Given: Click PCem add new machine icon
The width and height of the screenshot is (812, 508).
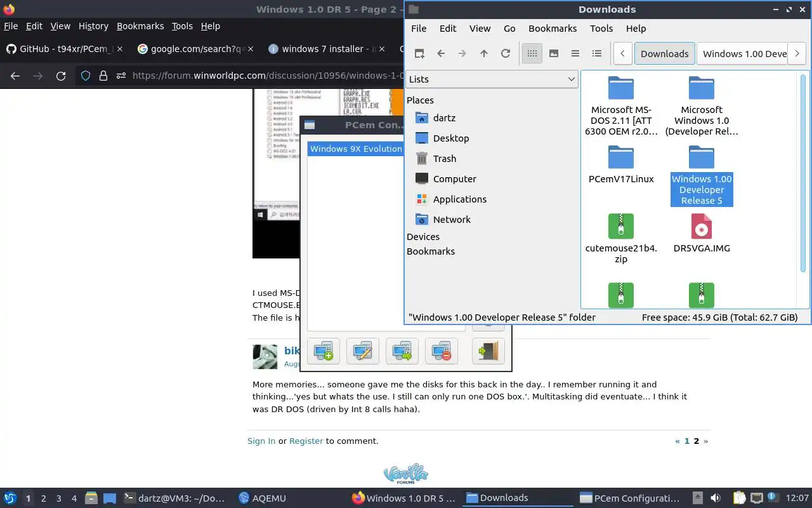Looking at the screenshot, I should 324,351.
